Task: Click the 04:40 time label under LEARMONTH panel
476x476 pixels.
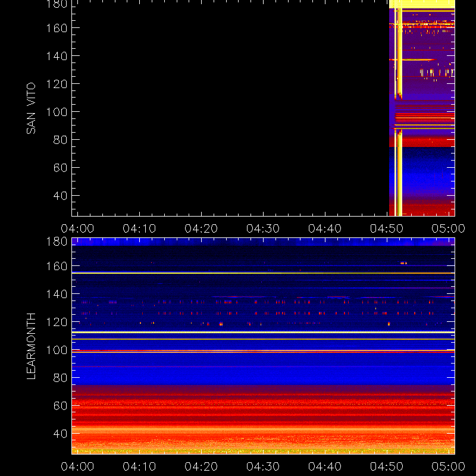Action: pyautogui.click(x=325, y=466)
